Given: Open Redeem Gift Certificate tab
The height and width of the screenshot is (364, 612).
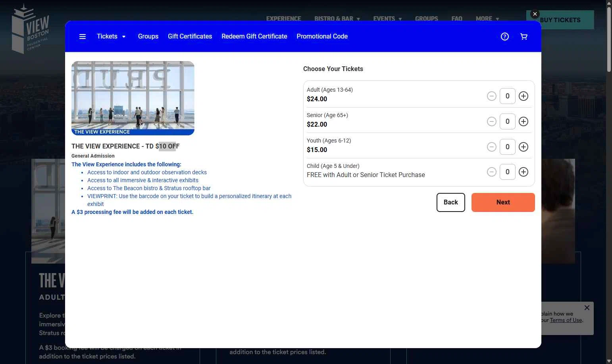Looking at the screenshot, I should pyautogui.click(x=254, y=37).
